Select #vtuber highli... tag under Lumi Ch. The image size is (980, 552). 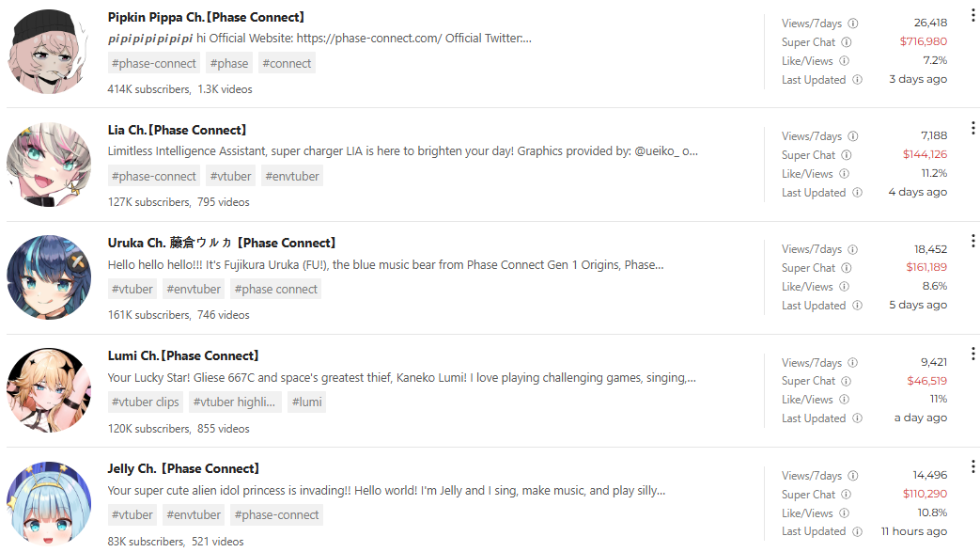(234, 402)
